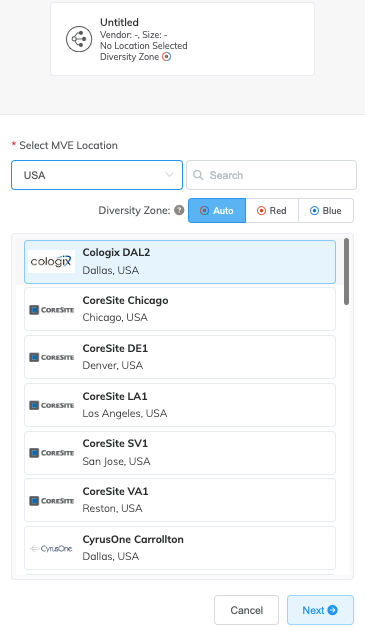Select the Red diversity zone option
Image resolution: width=365 pixels, height=627 pixels.
[x=272, y=210]
